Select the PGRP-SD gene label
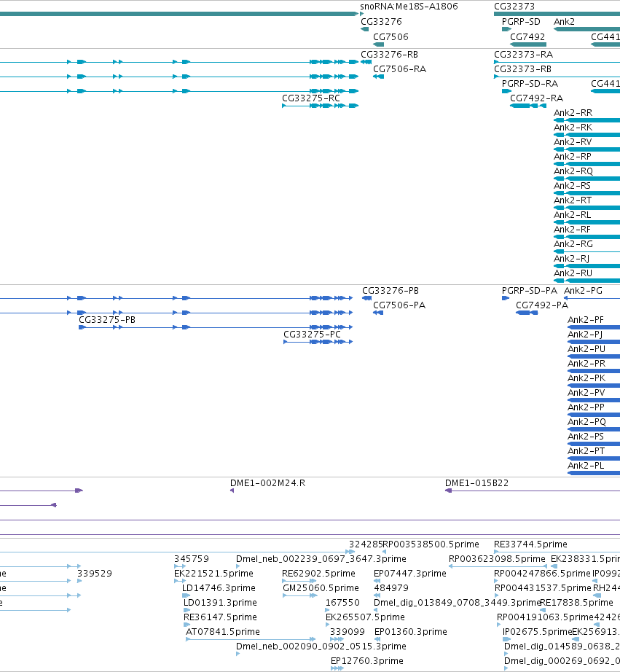620x672 pixels. coord(521,22)
